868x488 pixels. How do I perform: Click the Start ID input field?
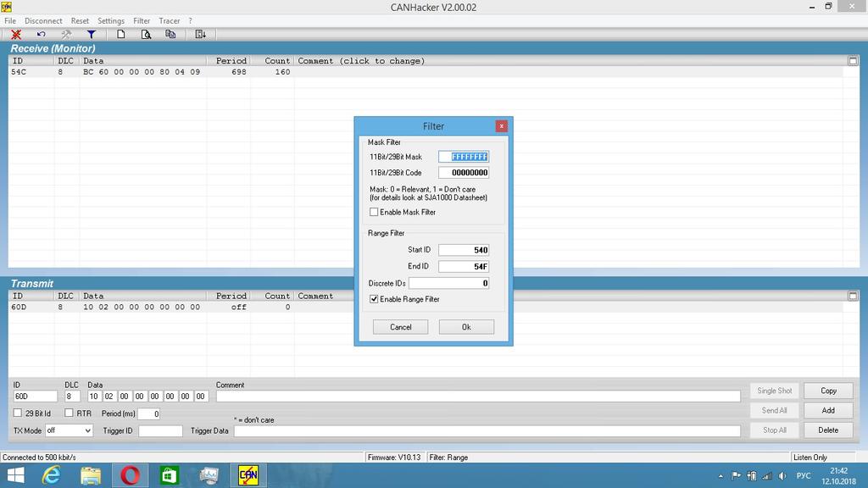[464, 250]
